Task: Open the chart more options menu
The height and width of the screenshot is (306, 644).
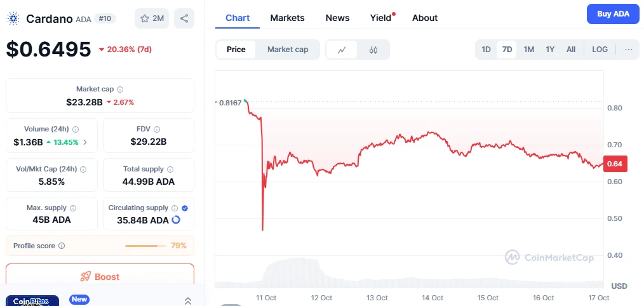Action: 629,50
